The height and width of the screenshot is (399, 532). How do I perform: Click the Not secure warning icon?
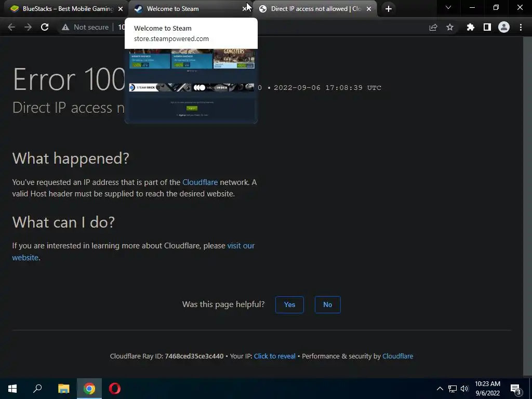[x=65, y=27]
